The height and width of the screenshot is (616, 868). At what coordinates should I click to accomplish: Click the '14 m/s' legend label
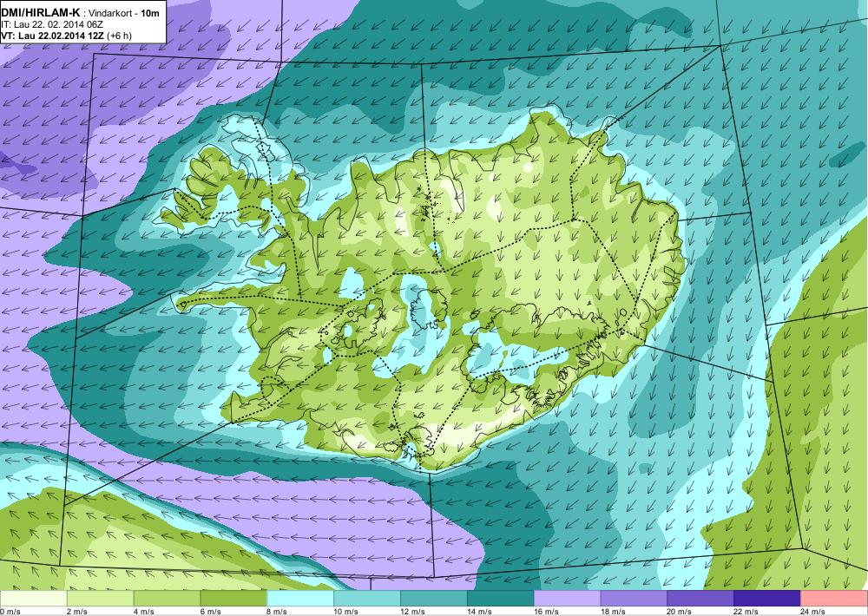(479, 612)
